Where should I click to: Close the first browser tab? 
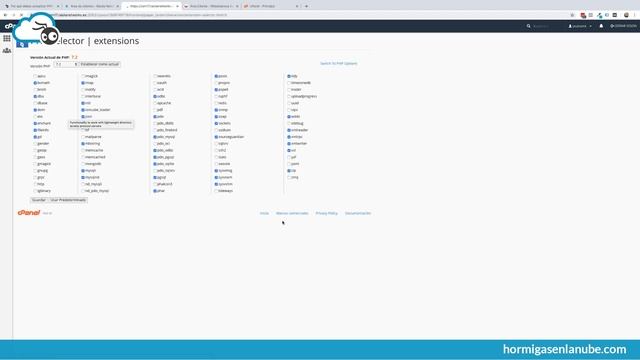58,6
